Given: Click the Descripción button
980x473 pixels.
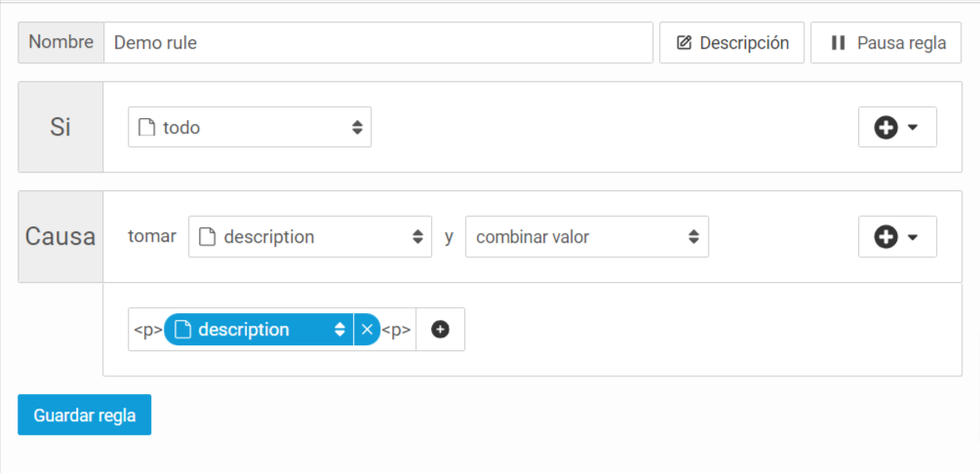Looking at the screenshot, I should 732,43.
